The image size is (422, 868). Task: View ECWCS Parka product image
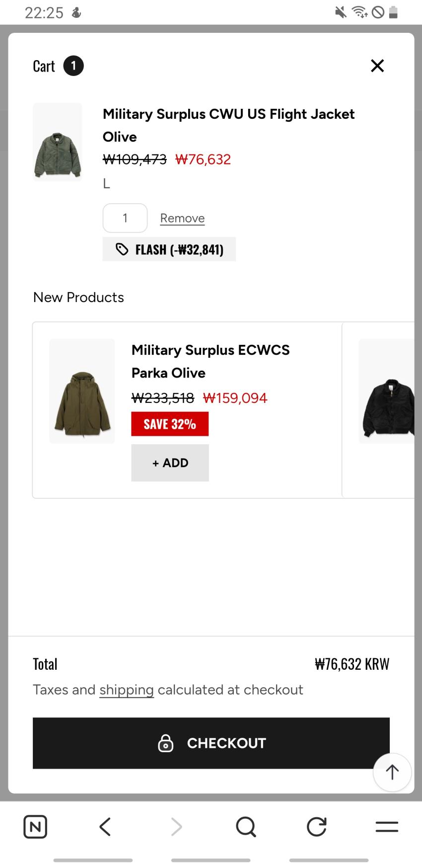coord(82,391)
